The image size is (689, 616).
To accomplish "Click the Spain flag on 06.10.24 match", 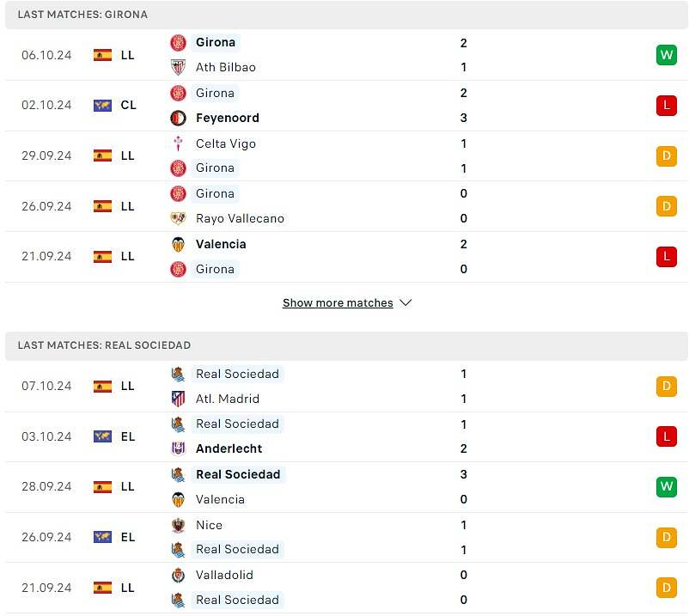I will click(x=102, y=55).
